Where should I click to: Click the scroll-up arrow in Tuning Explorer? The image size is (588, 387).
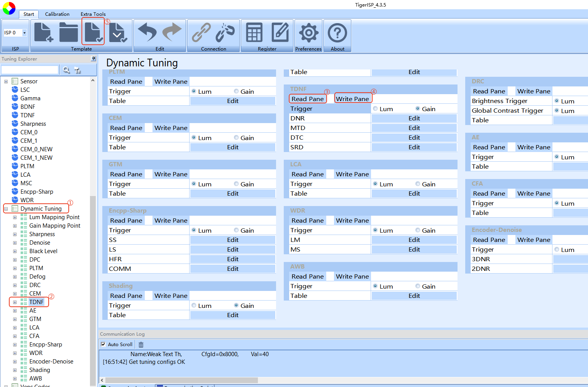93,80
